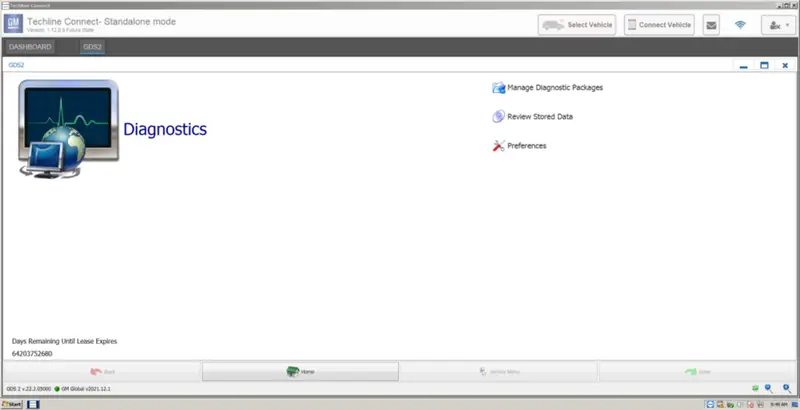Open the envelope messages icon

coord(711,25)
